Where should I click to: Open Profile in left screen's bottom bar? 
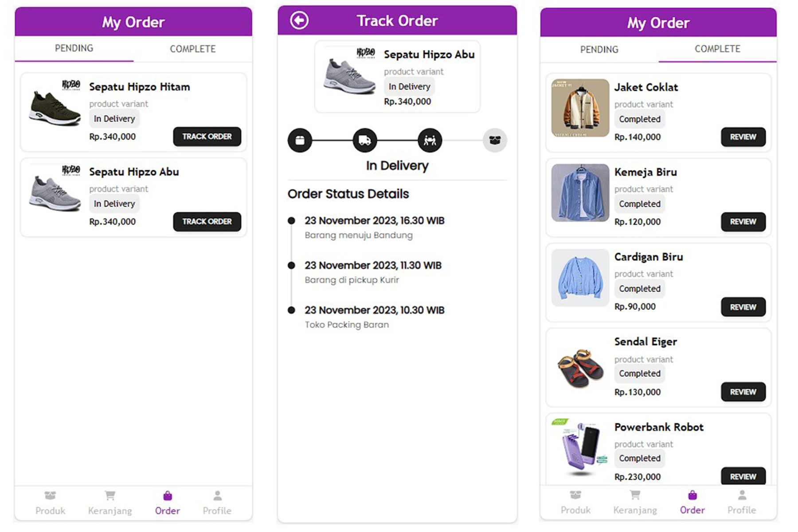pyautogui.click(x=217, y=502)
